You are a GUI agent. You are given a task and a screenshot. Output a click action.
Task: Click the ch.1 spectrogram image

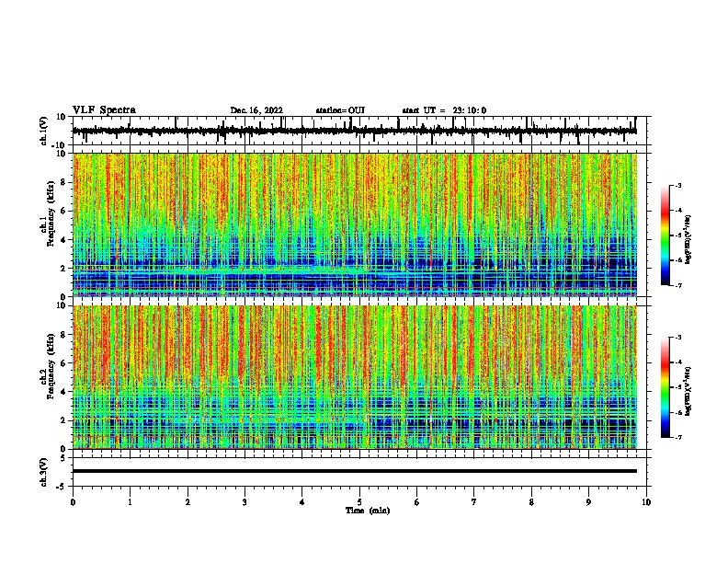coord(355,224)
